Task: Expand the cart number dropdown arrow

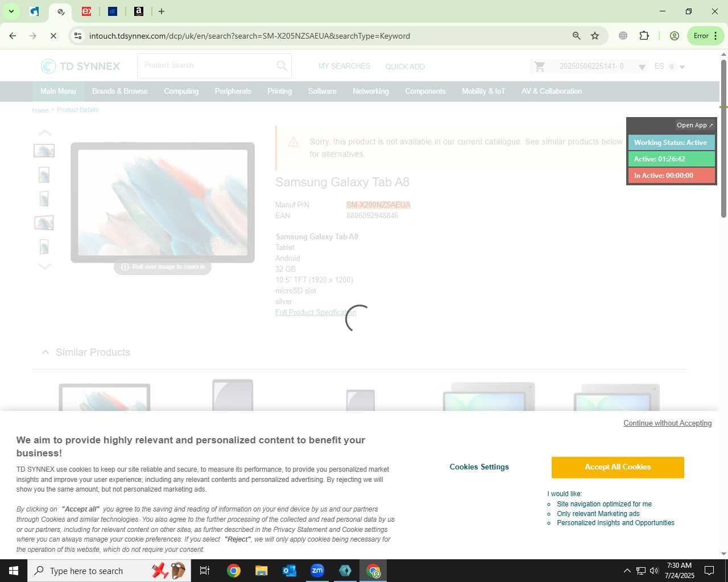Action: pos(642,67)
